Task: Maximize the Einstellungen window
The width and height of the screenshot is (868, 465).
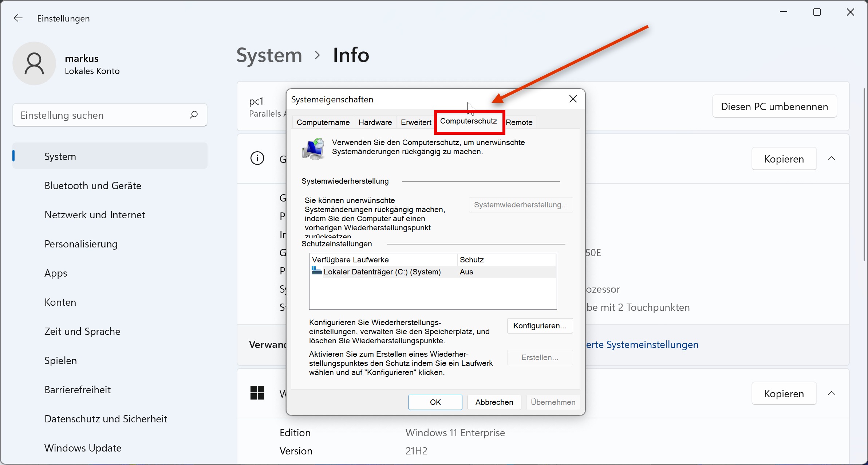Action: pyautogui.click(x=817, y=12)
